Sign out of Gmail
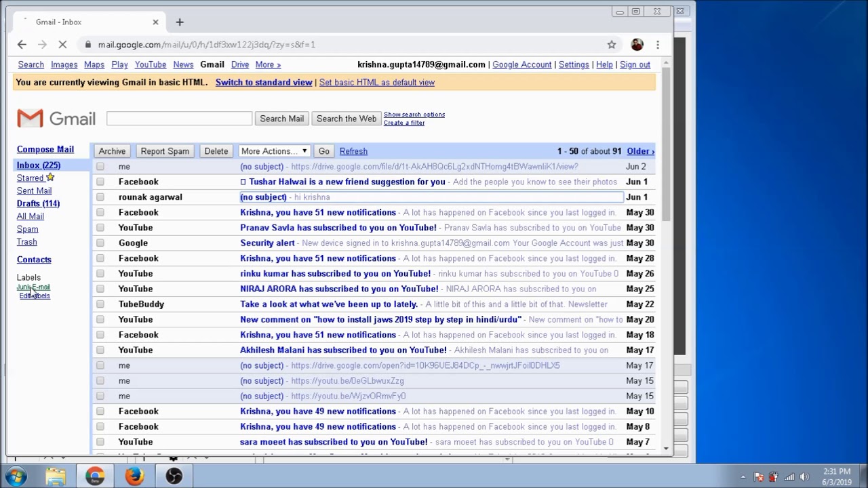The height and width of the screenshot is (488, 868). [635, 64]
